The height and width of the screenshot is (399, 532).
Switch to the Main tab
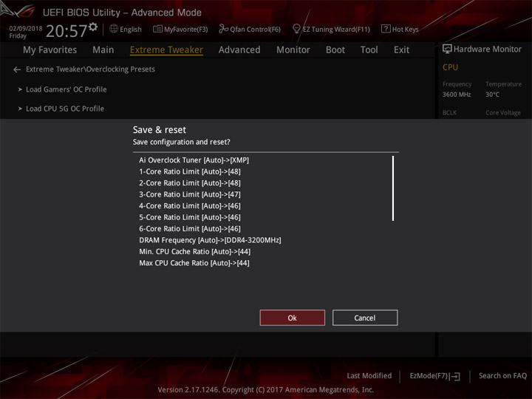[x=103, y=50]
